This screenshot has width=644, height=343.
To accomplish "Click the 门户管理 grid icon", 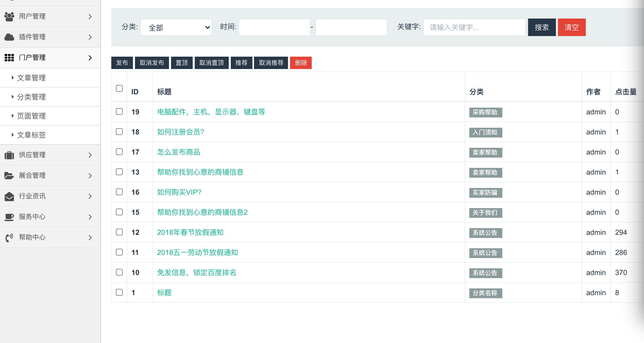I will pyautogui.click(x=9, y=57).
